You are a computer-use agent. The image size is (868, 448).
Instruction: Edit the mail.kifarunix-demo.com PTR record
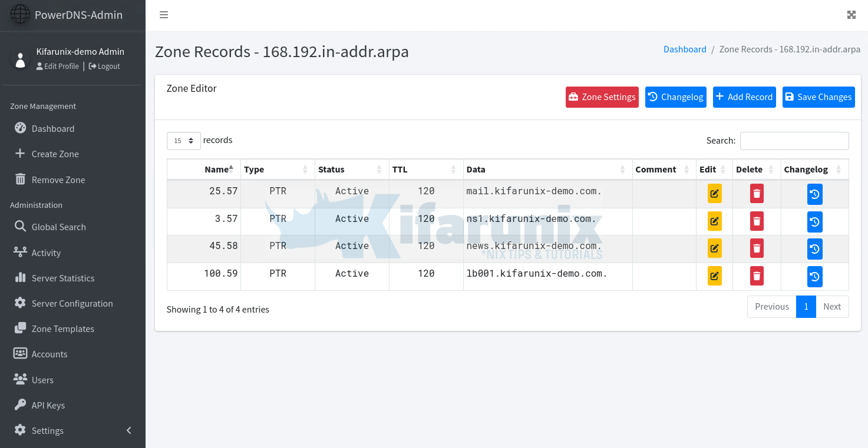(714, 194)
